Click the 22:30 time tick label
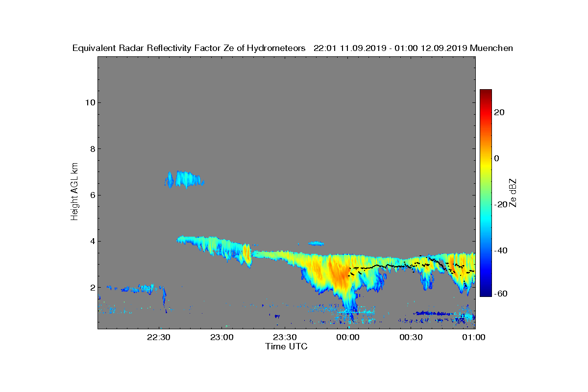588x392 pixels. click(159, 337)
